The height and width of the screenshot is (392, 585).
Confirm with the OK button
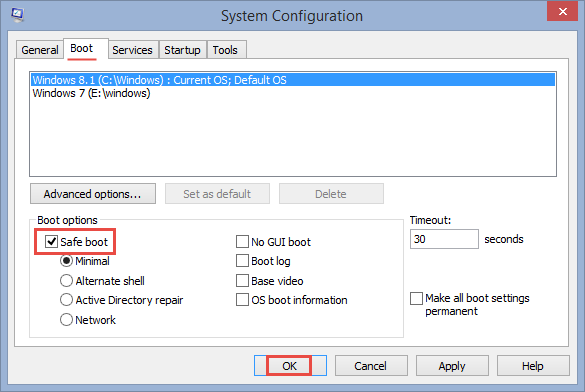[x=290, y=366]
